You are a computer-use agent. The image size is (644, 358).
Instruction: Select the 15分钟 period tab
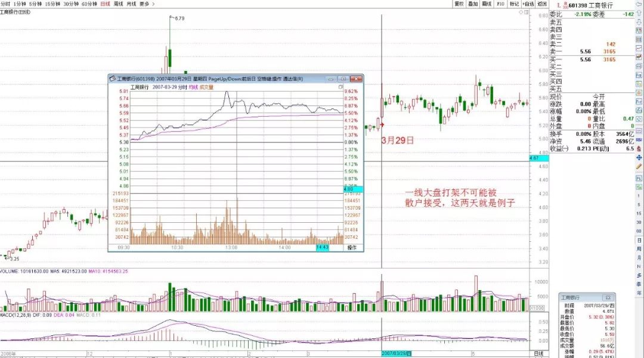(52, 4)
